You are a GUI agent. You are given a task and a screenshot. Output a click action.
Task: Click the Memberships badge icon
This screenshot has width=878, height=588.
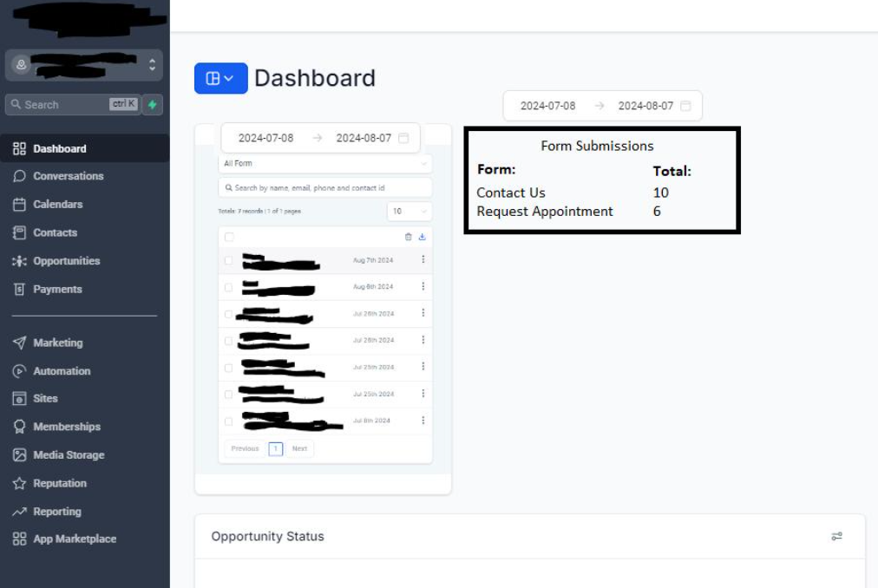20,427
